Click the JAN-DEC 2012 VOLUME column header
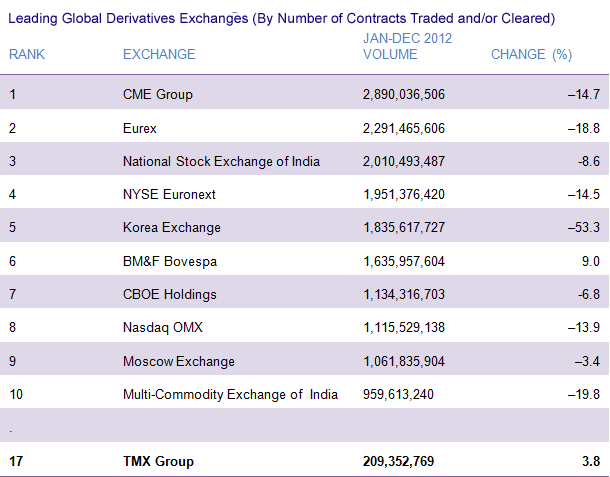 406,46
